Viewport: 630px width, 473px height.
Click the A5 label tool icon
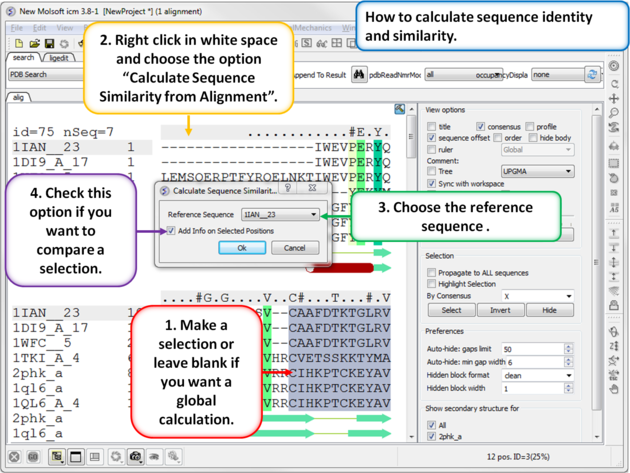click(614, 207)
